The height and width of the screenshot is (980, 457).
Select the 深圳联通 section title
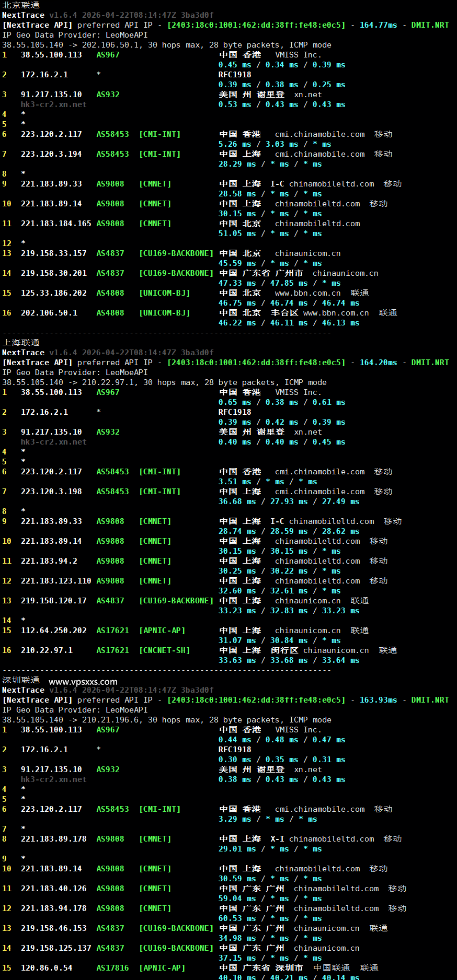(21, 680)
